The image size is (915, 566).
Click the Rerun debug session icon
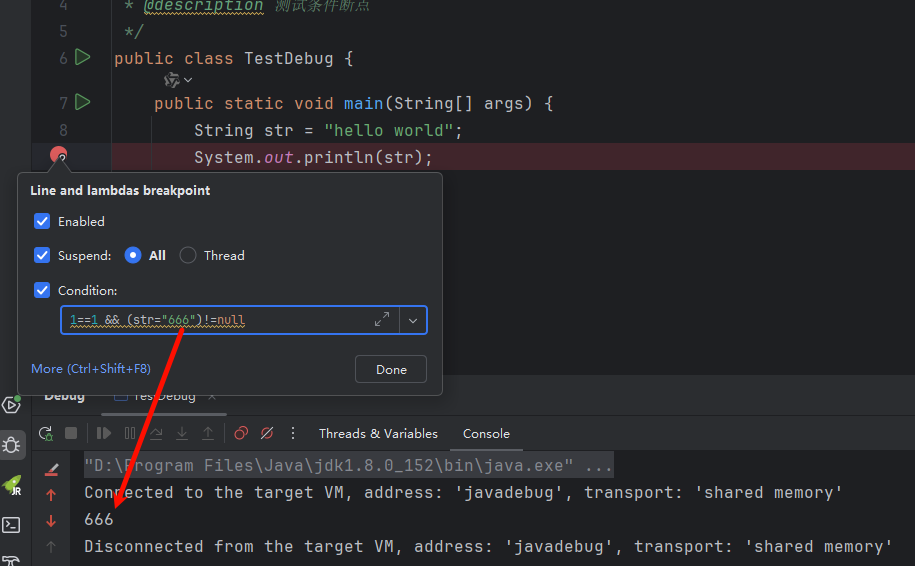(46, 433)
